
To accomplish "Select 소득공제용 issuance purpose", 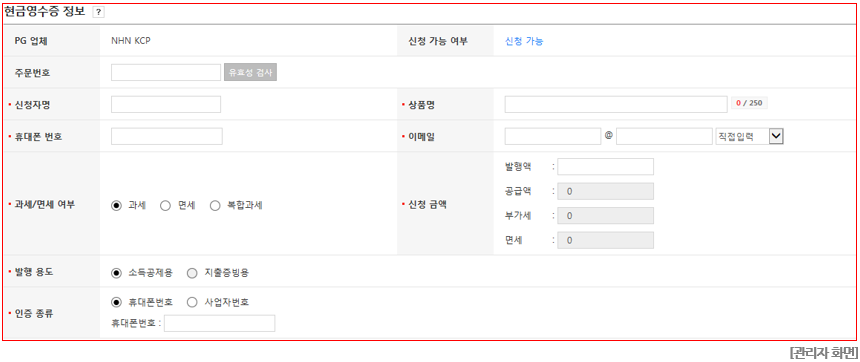I will point(116,273).
